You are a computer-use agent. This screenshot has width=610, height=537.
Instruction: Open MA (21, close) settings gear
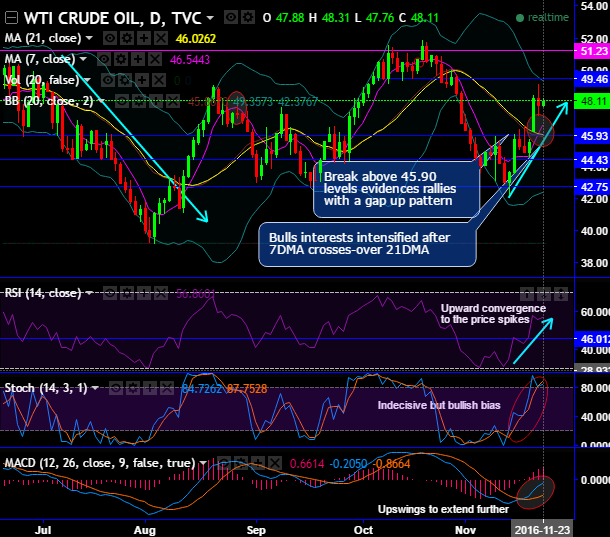pyautogui.click(x=126, y=38)
